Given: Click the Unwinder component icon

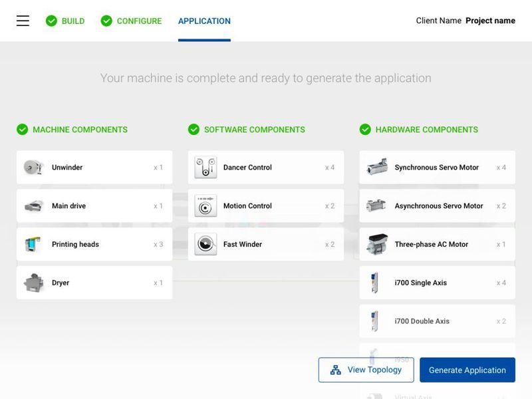Looking at the screenshot, I should click(x=33, y=168).
